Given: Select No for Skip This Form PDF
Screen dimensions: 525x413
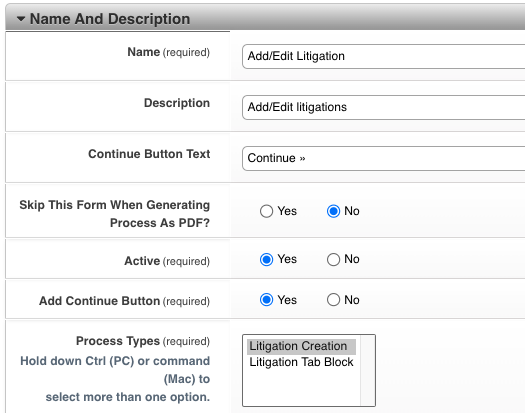Looking at the screenshot, I should [333, 211].
